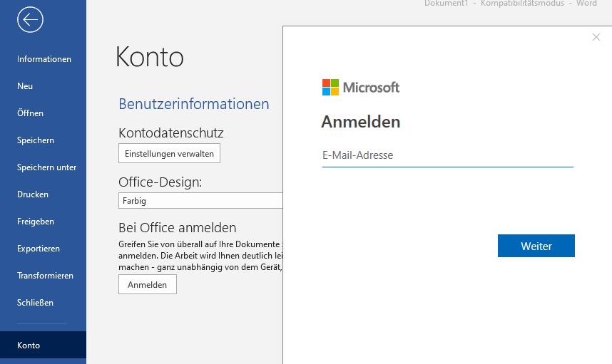Close the Microsoft sign-in dialog
Screen dimensions: 612x364
[x=596, y=37]
